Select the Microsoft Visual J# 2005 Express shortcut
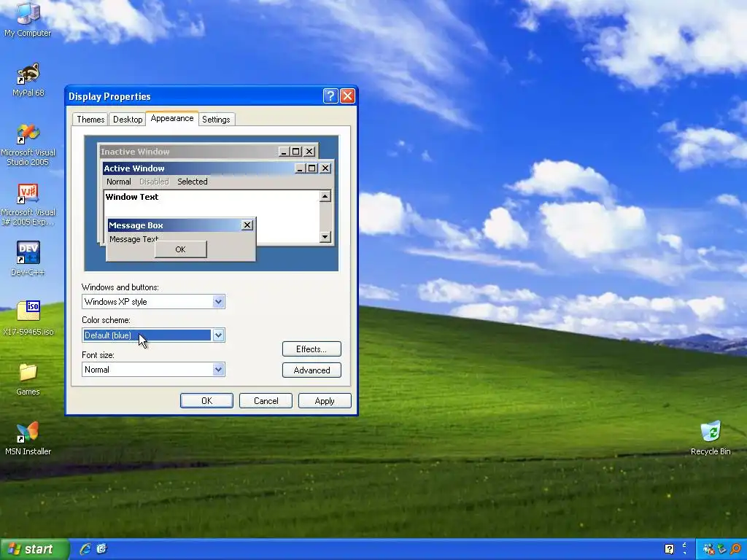 [28, 205]
